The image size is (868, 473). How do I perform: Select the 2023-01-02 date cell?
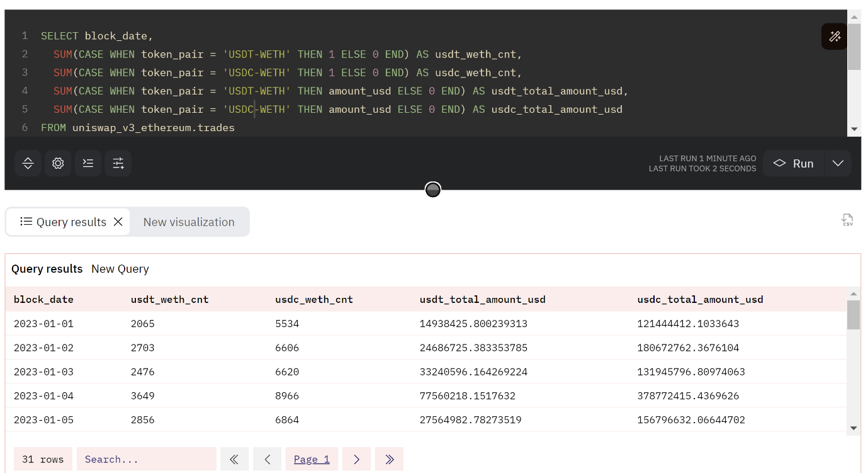pyautogui.click(x=43, y=348)
